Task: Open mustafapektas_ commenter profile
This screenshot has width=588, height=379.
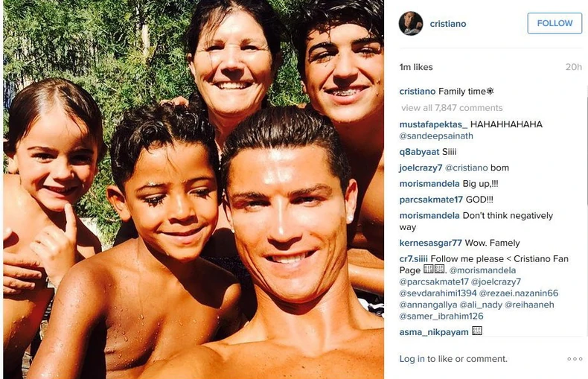Action: click(x=433, y=124)
